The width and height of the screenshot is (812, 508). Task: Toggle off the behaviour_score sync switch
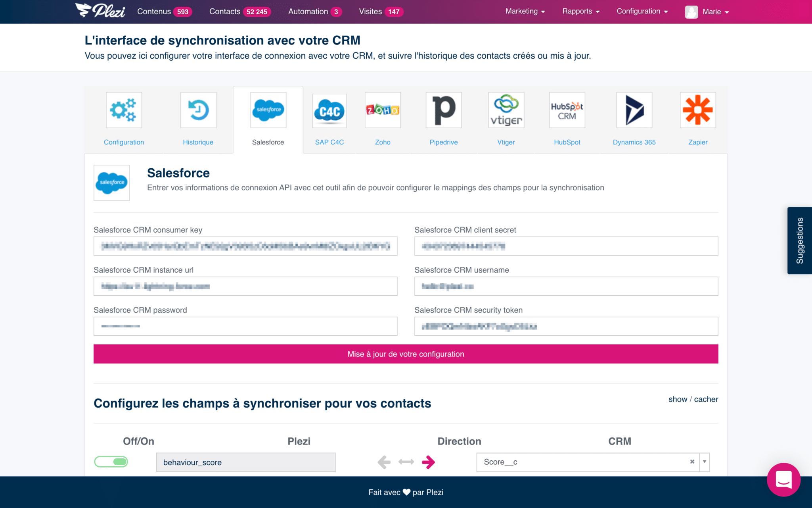click(x=111, y=462)
